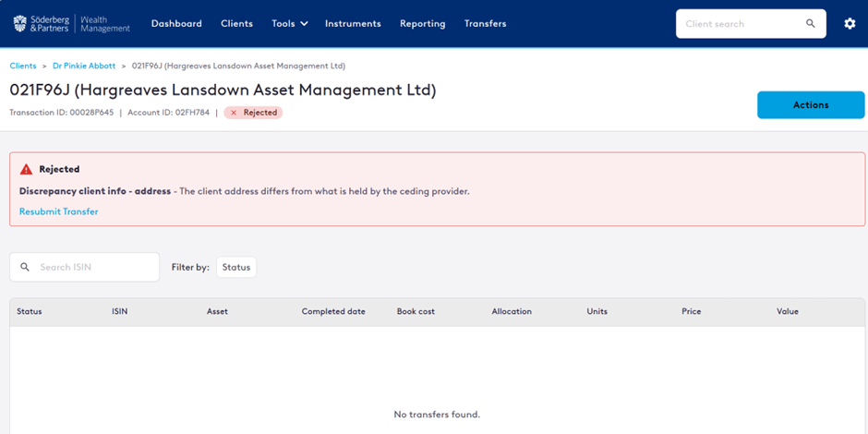The image size is (868, 434).
Task: Open the Actions dropdown button
Action: coord(810,105)
